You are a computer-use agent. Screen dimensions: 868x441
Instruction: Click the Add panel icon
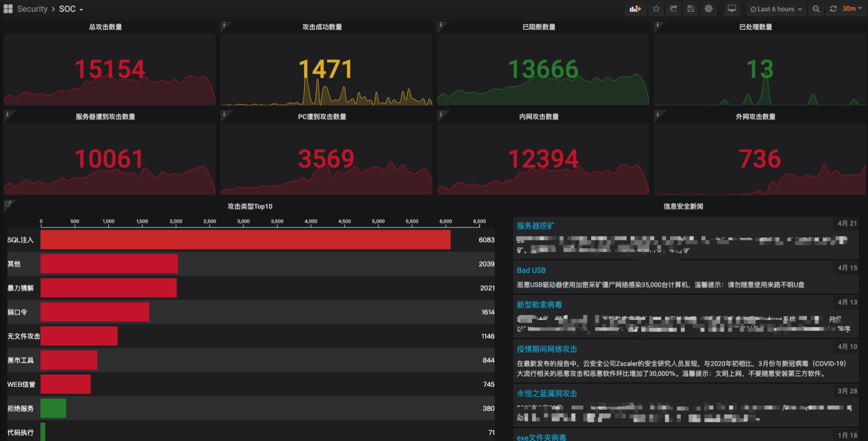pyautogui.click(x=635, y=9)
